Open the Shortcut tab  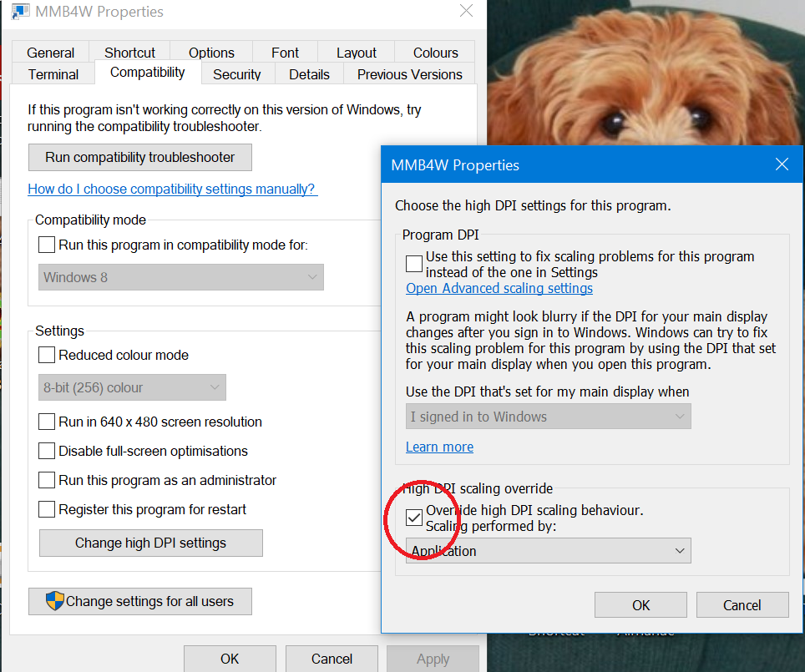129,53
